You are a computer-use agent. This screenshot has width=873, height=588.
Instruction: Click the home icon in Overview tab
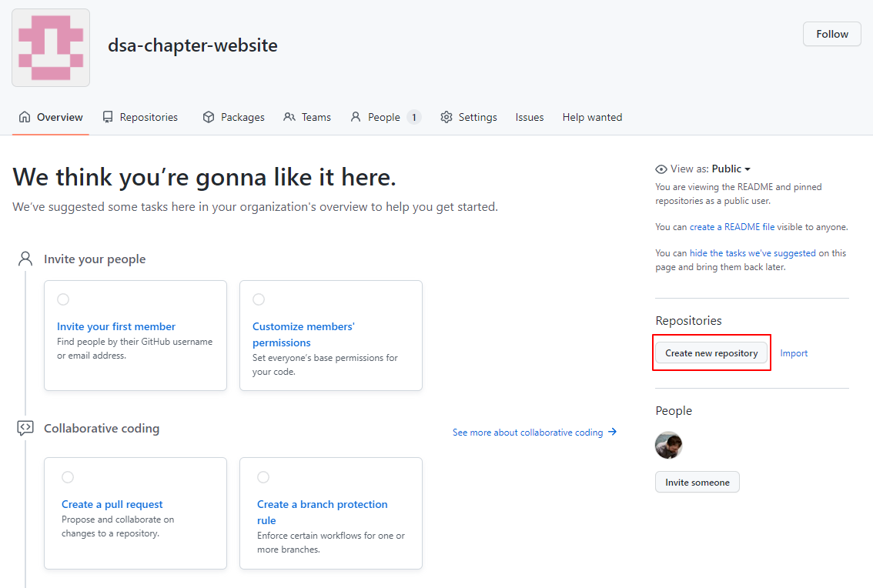(25, 117)
